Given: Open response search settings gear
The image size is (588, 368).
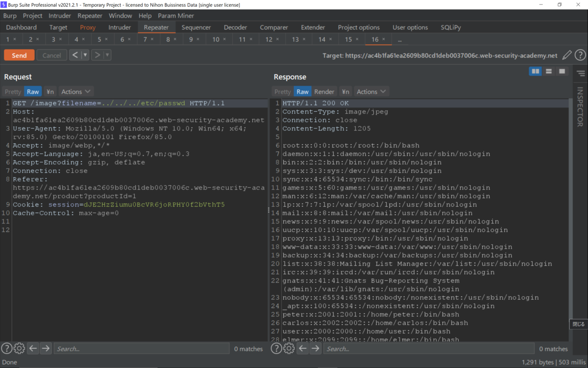Looking at the screenshot, I should tap(289, 348).
